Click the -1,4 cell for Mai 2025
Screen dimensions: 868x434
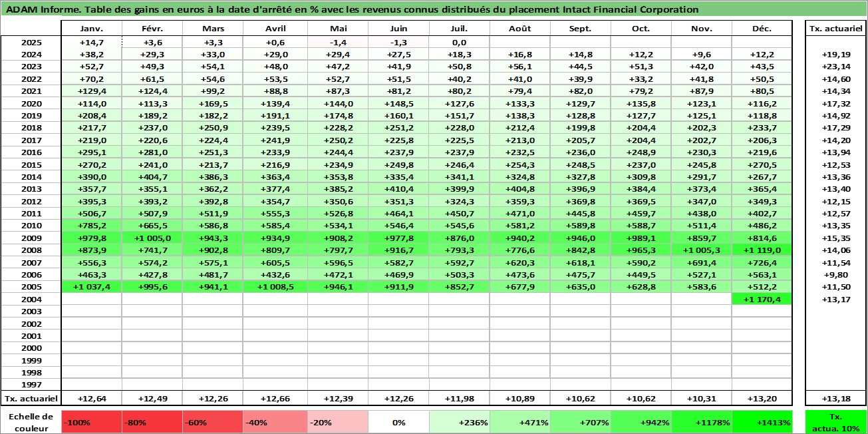click(338, 43)
